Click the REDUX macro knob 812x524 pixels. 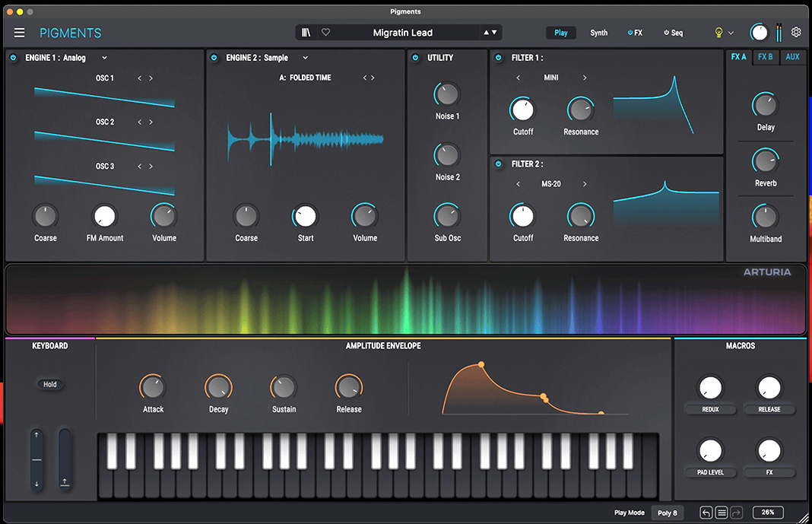pyautogui.click(x=710, y=387)
